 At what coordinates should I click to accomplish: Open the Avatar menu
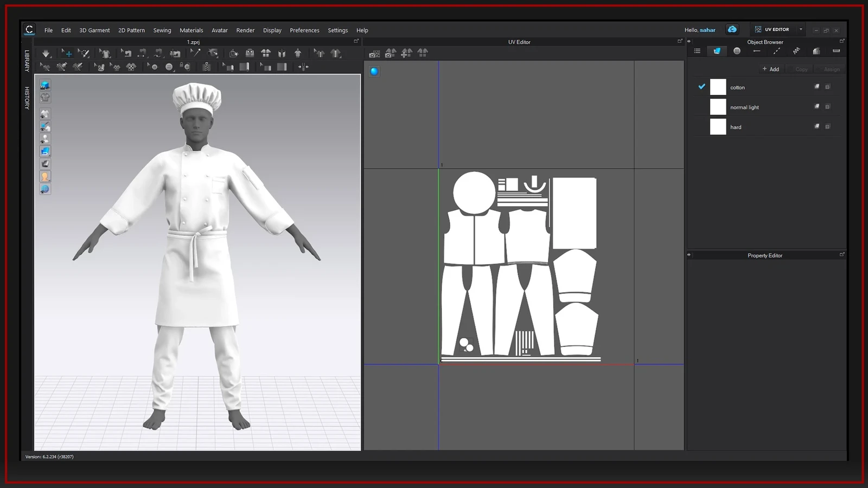point(219,30)
